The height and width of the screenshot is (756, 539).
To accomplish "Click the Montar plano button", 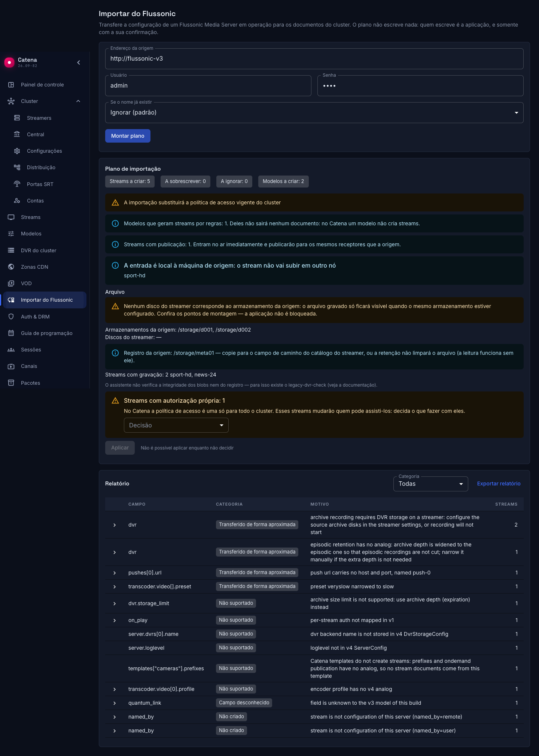I will coord(128,136).
